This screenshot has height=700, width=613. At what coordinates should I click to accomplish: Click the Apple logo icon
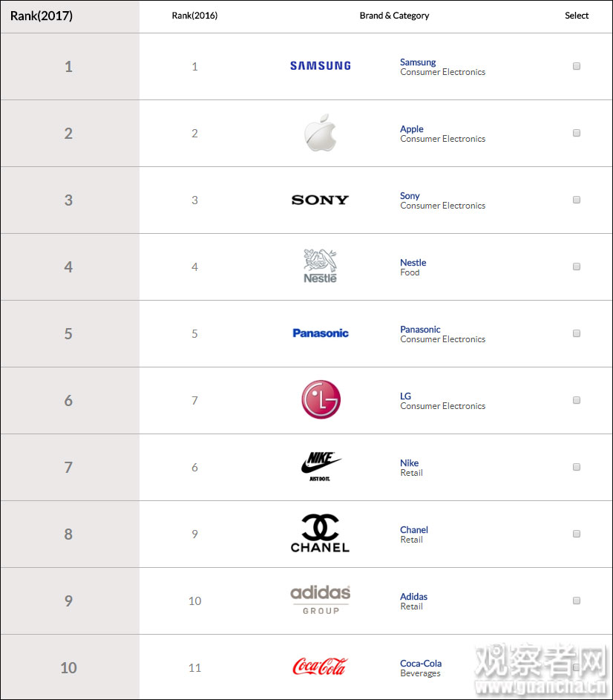tap(320, 133)
